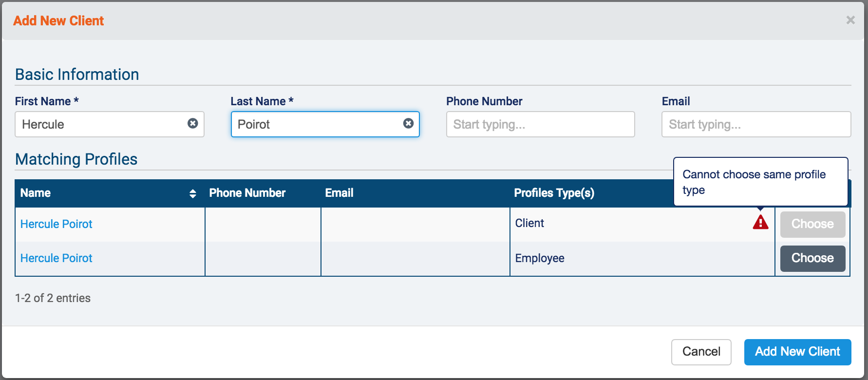Close the Add New Client dialog
868x380 pixels.
tap(850, 20)
